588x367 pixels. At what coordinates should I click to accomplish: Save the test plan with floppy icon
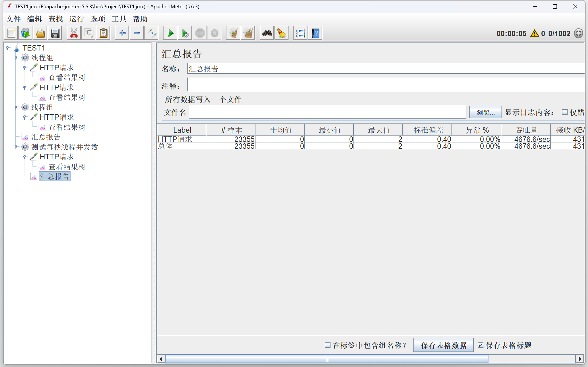55,33
